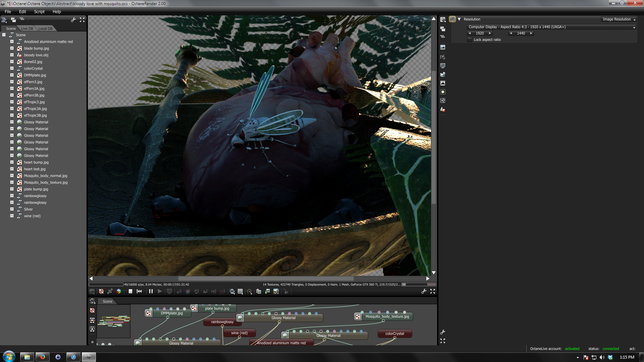Open the Help menu

pos(57,12)
